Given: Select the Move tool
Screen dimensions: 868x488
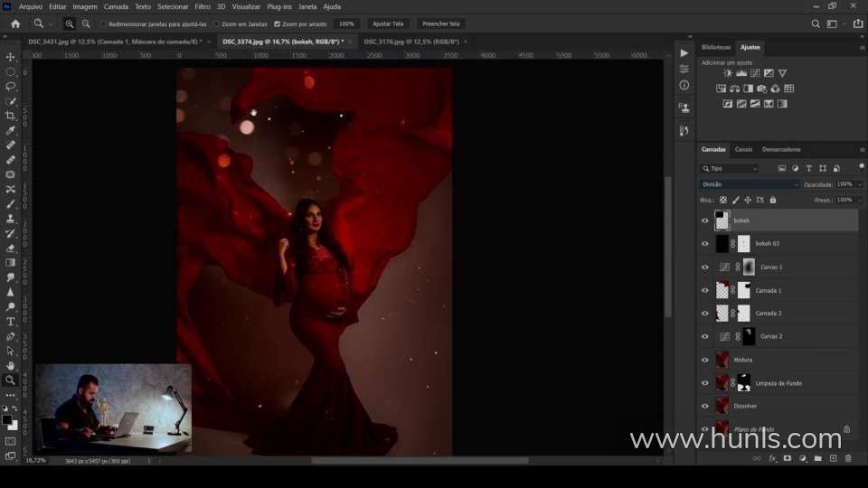Looking at the screenshot, I should pos(11,57).
